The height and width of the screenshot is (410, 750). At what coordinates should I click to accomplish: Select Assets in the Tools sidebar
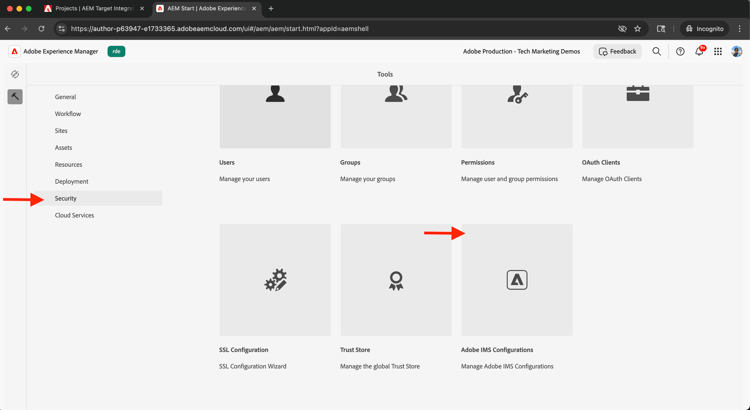(64, 148)
